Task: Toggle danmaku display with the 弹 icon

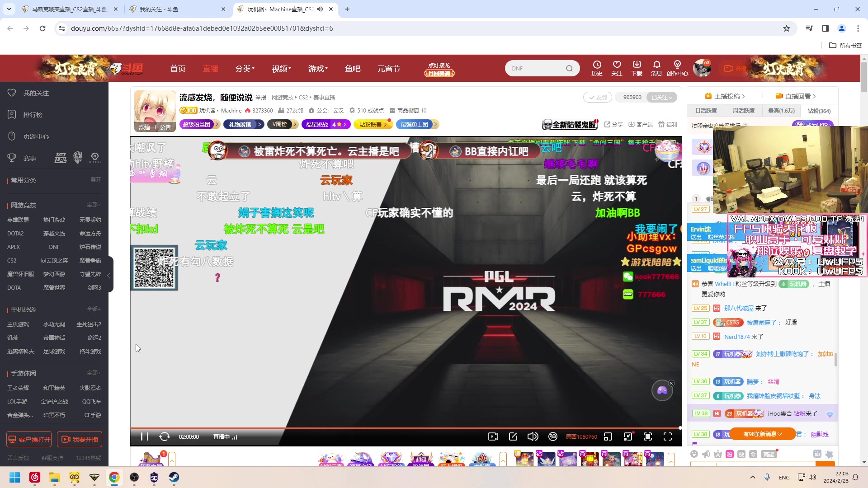Action: click(553, 436)
